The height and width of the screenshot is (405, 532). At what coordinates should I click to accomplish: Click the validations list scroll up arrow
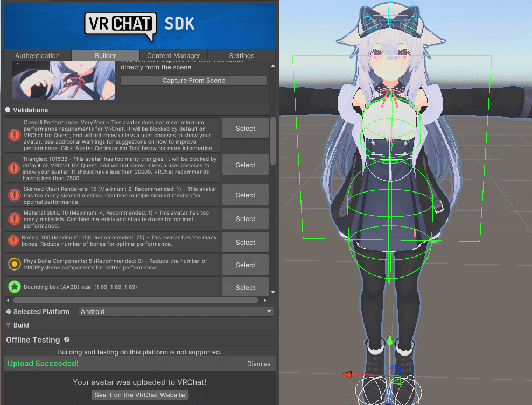point(273,66)
